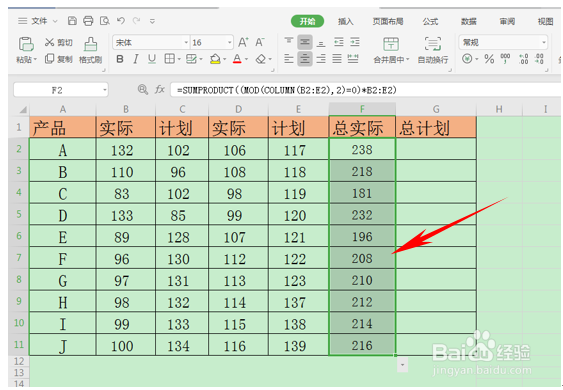Click cell F2 containing 238

pyautogui.click(x=362, y=149)
